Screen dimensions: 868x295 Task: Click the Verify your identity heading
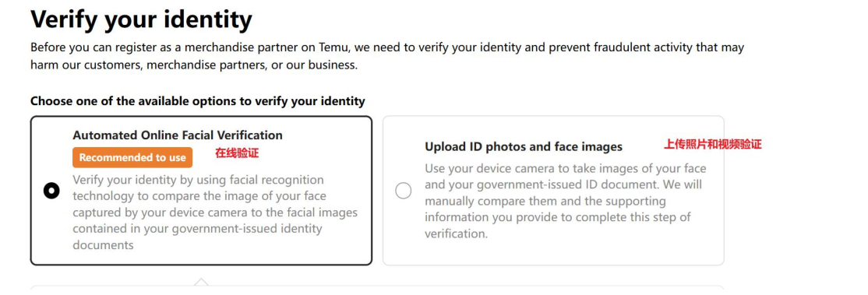point(141,19)
